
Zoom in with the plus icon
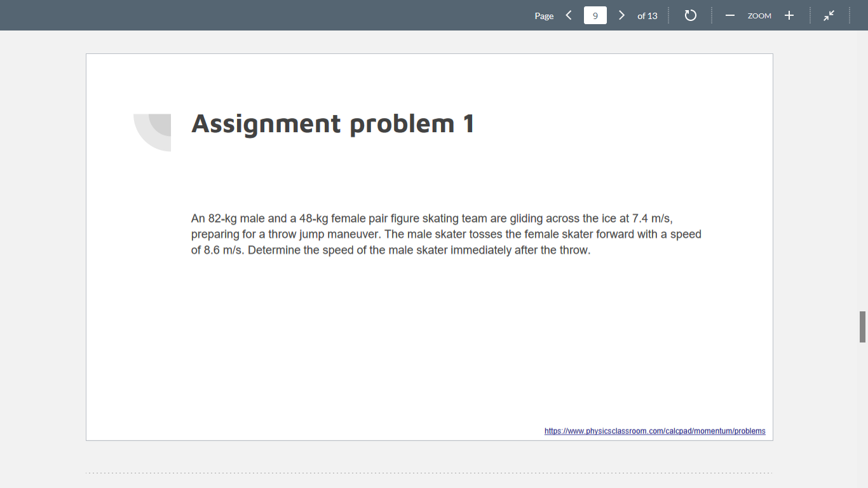tap(789, 15)
